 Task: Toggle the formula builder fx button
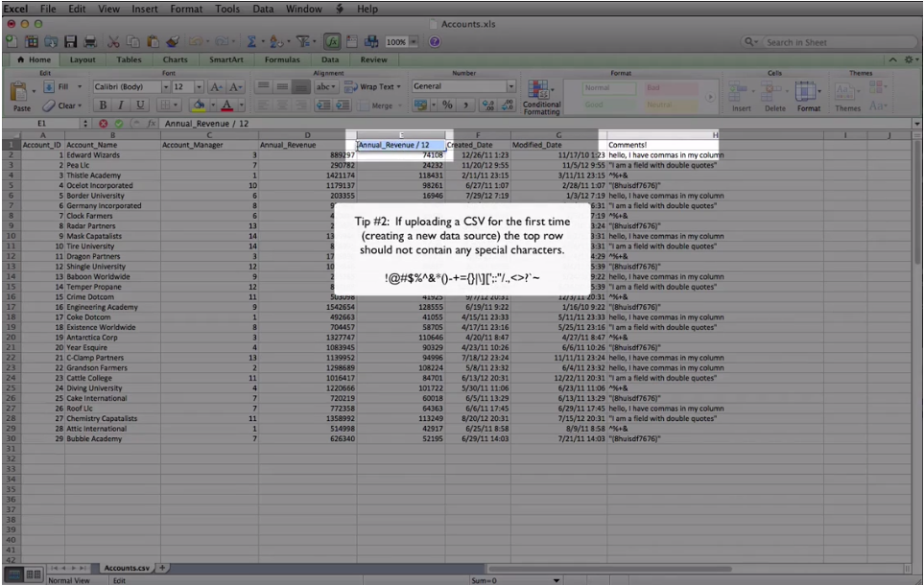click(332, 42)
